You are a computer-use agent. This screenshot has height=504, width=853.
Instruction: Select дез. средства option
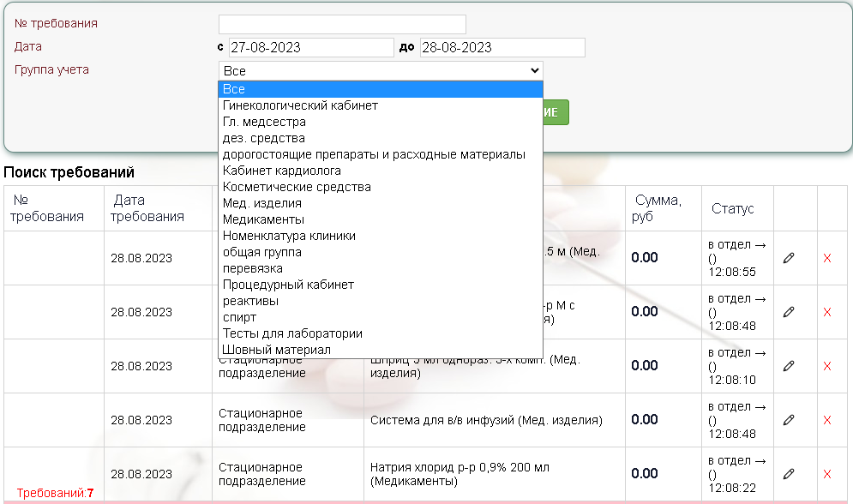(x=381, y=138)
